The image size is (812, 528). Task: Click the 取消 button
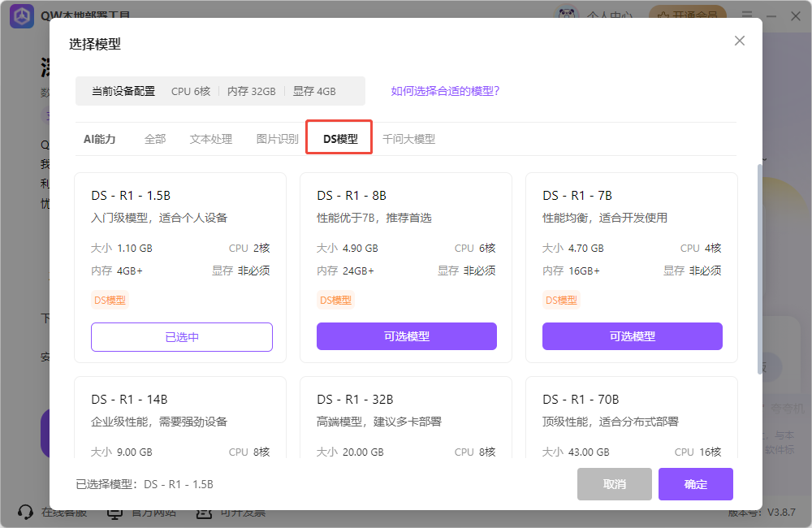614,484
